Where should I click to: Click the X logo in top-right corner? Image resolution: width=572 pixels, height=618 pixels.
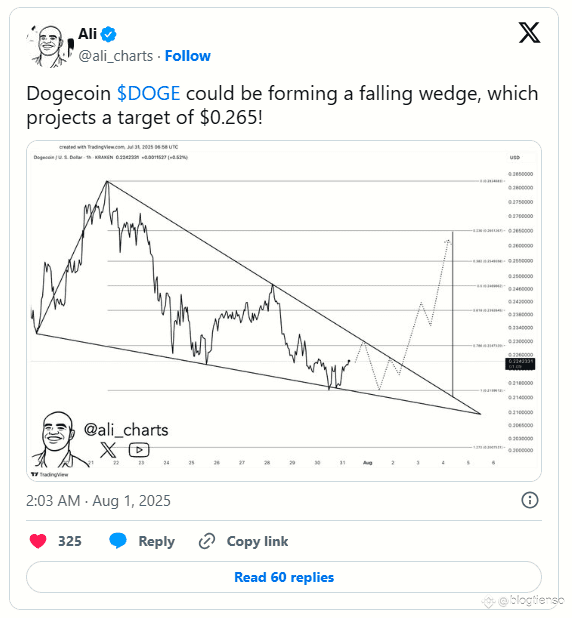(529, 33)
